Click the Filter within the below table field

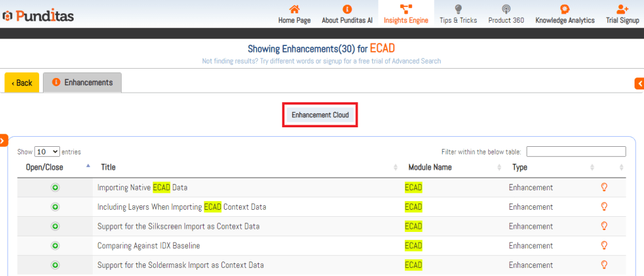click(x=576, y=152)
